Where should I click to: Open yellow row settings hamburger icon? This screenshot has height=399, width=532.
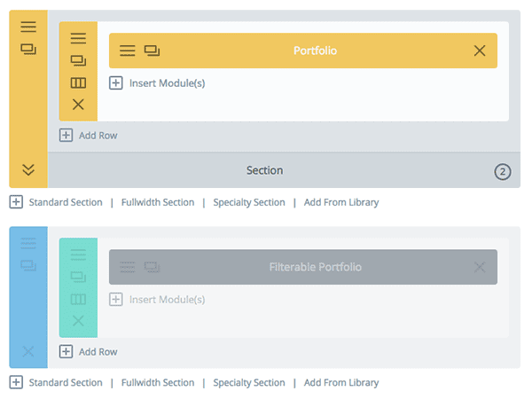click(x=78, y=38)
